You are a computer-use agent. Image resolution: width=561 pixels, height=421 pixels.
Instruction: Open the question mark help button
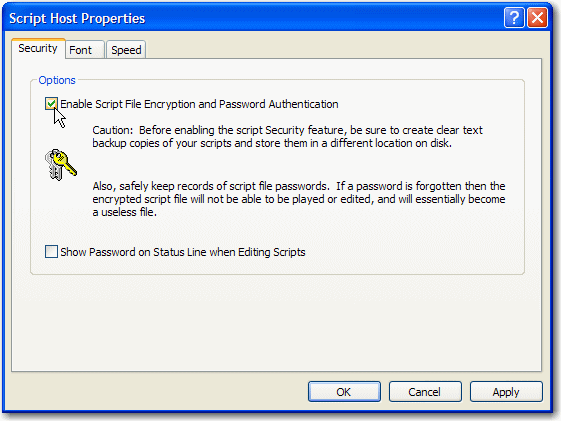pyautogui.click(x=514, y=18)
